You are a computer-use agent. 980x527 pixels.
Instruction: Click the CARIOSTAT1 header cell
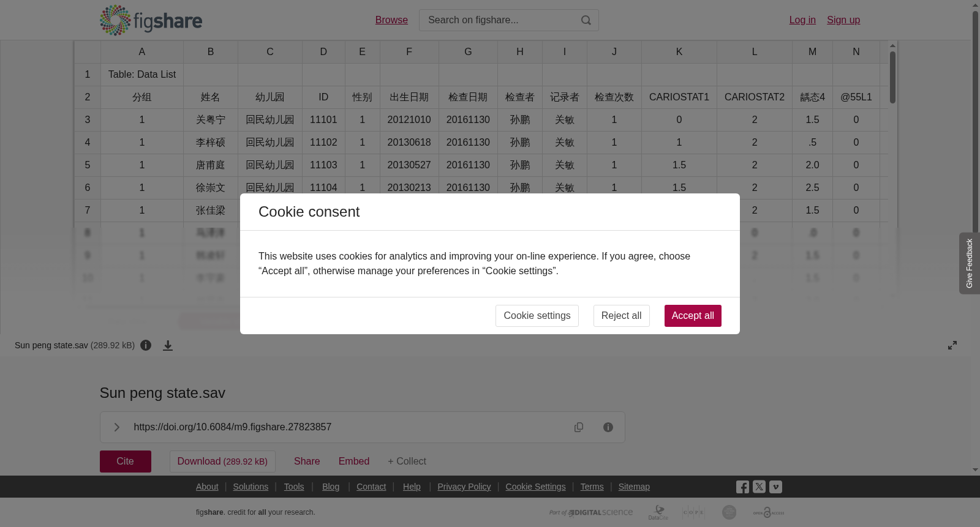(x=679, y=97)
